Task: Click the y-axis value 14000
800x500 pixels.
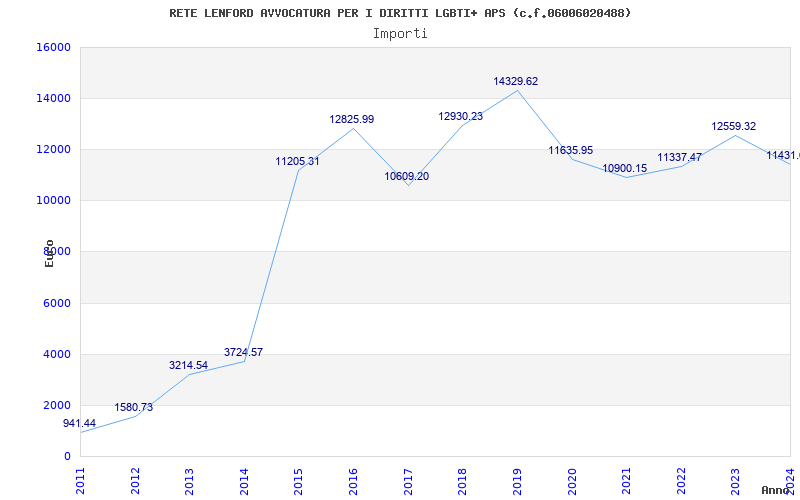Action: click(54, 98)
